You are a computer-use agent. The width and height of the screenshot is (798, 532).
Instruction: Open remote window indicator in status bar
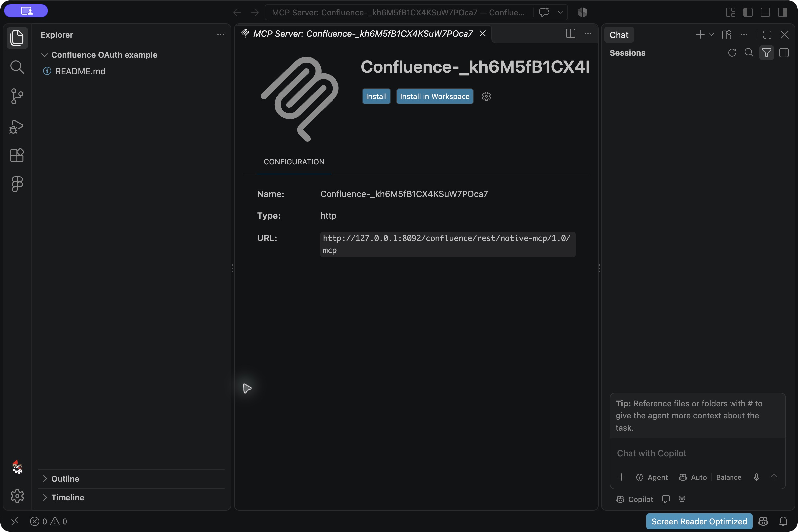pyautogui.click(x=15, y=521)
